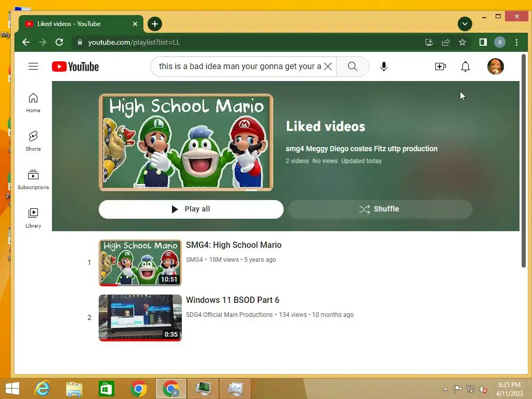Share this page icon in address bar

click(x=445, y=42)
